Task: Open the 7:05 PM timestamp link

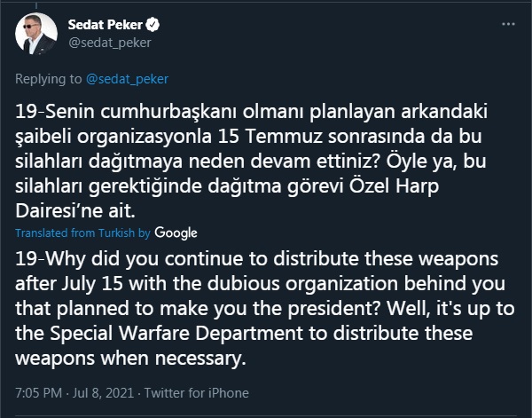Action: (39, 392)
